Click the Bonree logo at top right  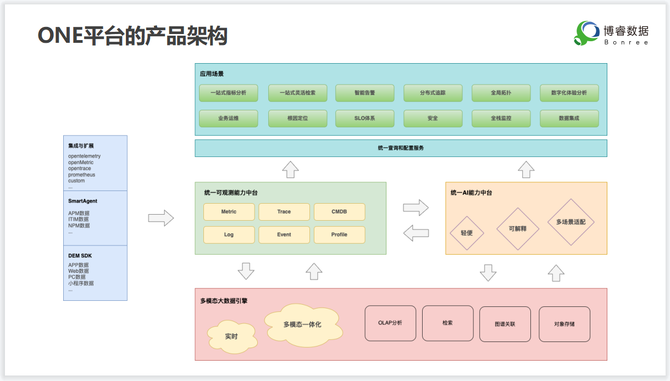[611, 33]
